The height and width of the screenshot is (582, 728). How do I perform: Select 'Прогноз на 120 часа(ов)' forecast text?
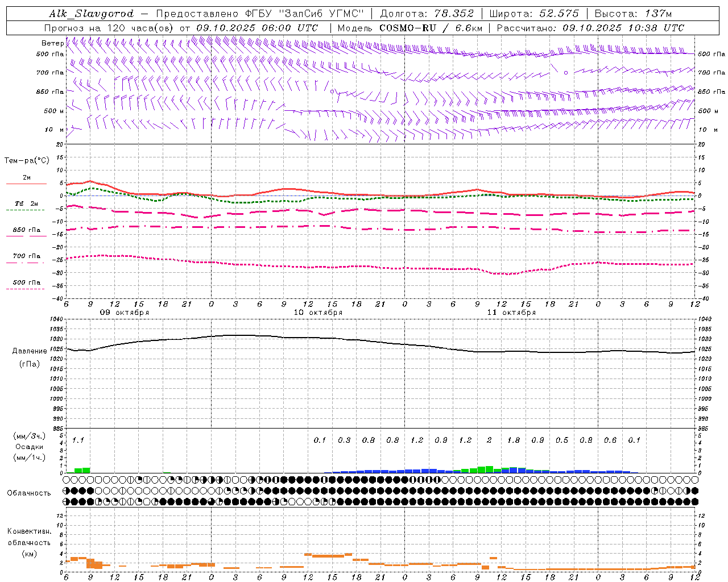click(109, 28)
